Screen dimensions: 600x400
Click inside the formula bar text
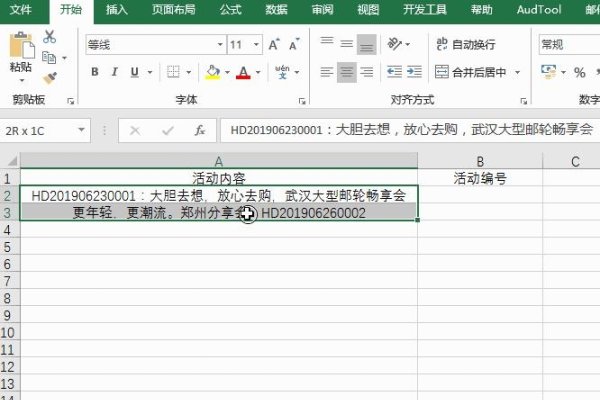(x=411, y=130)
